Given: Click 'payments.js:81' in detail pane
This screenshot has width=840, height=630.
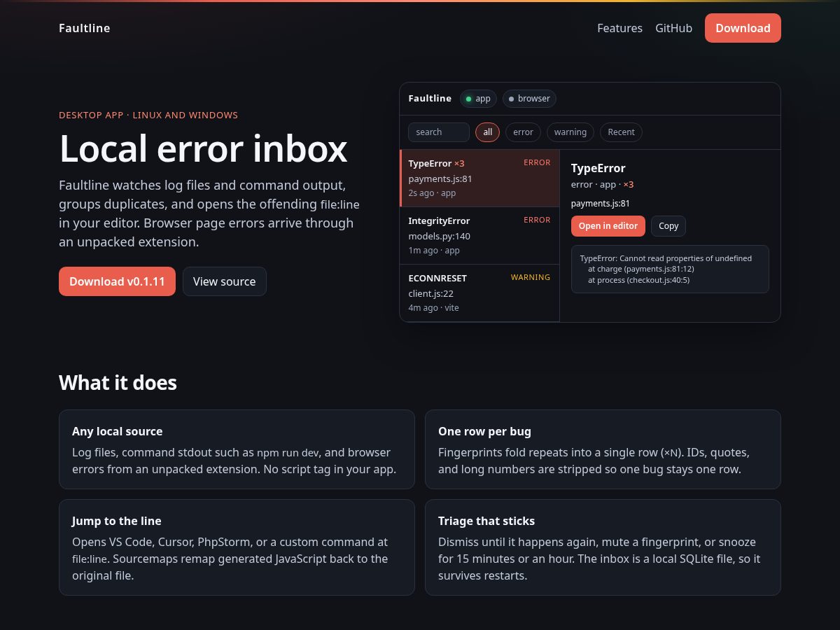Looking at the screenshot, I should point(601,204).
